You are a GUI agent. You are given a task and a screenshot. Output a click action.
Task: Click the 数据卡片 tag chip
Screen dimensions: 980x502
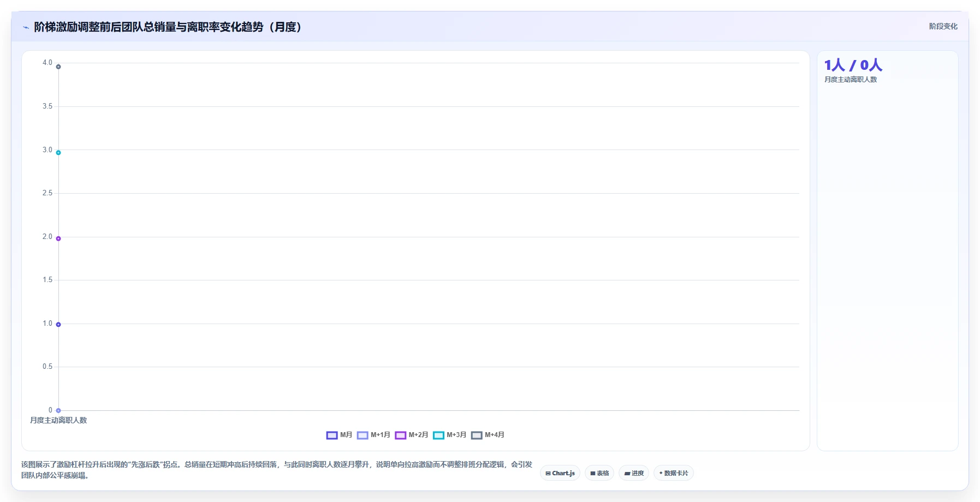pos(674,473)
